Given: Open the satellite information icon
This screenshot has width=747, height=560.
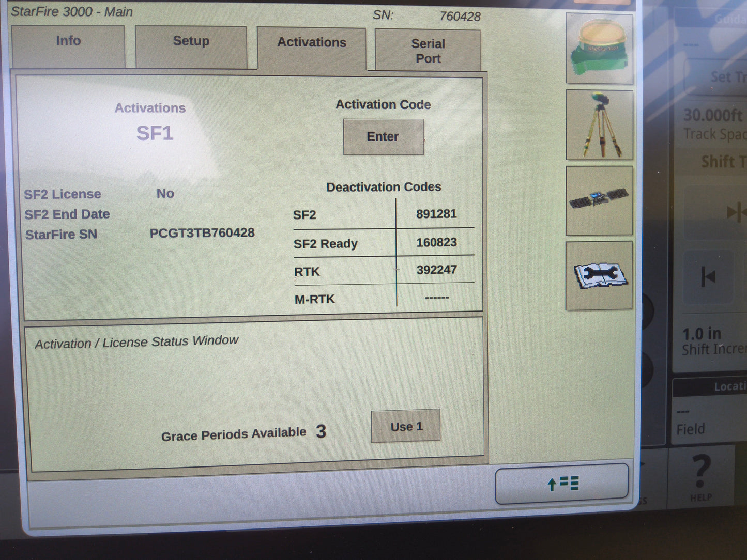Looking at the screenshot, I should coord(599,200).
